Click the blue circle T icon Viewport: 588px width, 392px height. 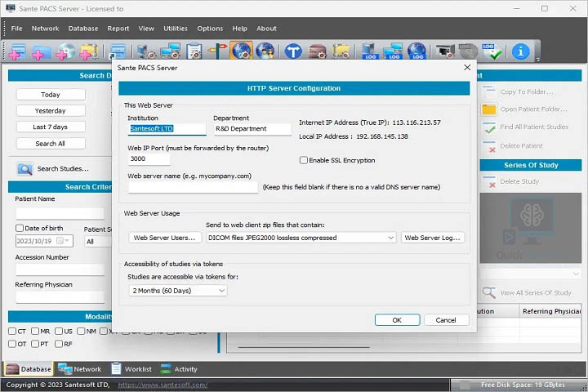coord(293,51)
